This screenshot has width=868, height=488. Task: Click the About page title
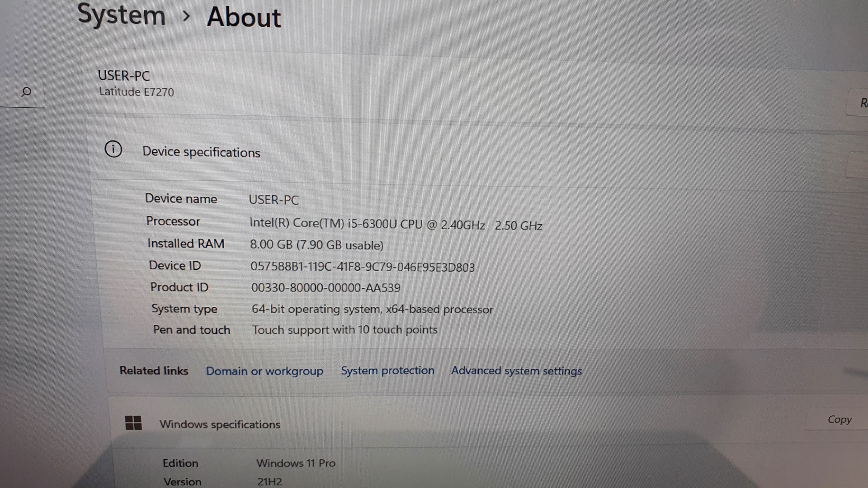[244, 17]
